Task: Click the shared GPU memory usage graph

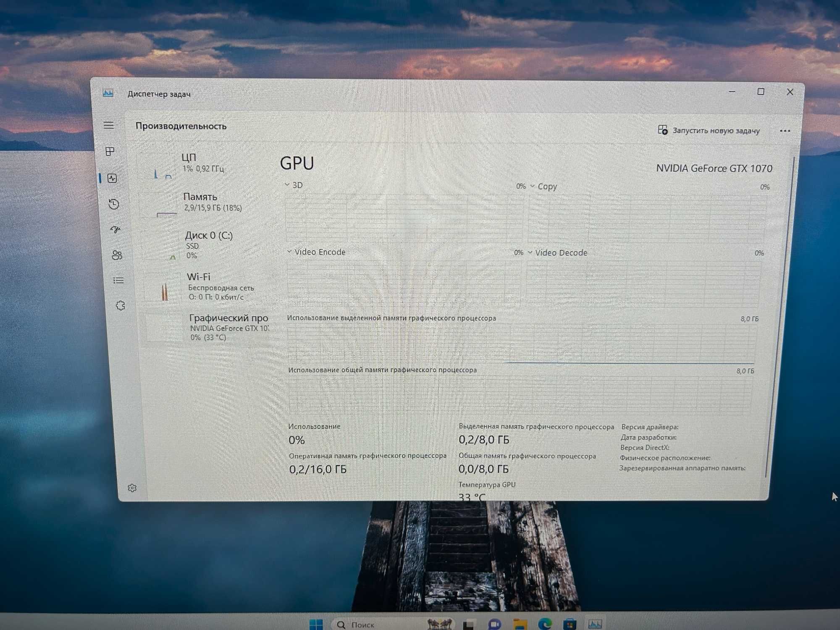Action: pyautogui.click(x=520, y=395)
